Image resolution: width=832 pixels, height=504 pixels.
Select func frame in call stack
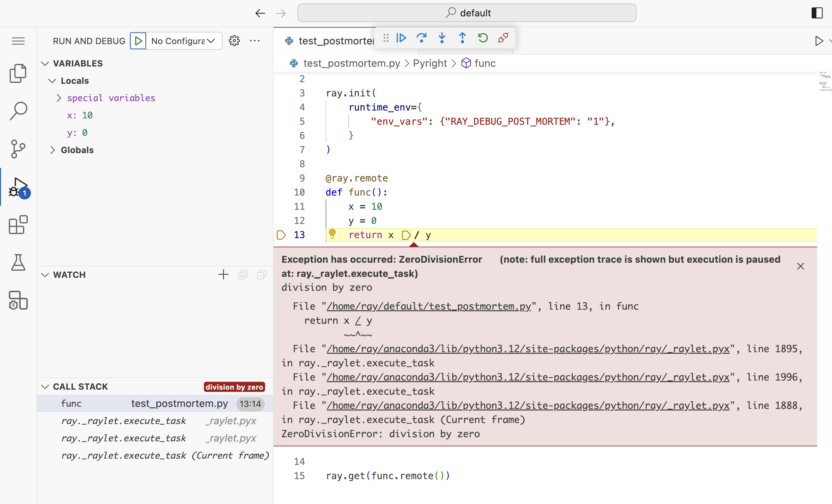point(155,404)
